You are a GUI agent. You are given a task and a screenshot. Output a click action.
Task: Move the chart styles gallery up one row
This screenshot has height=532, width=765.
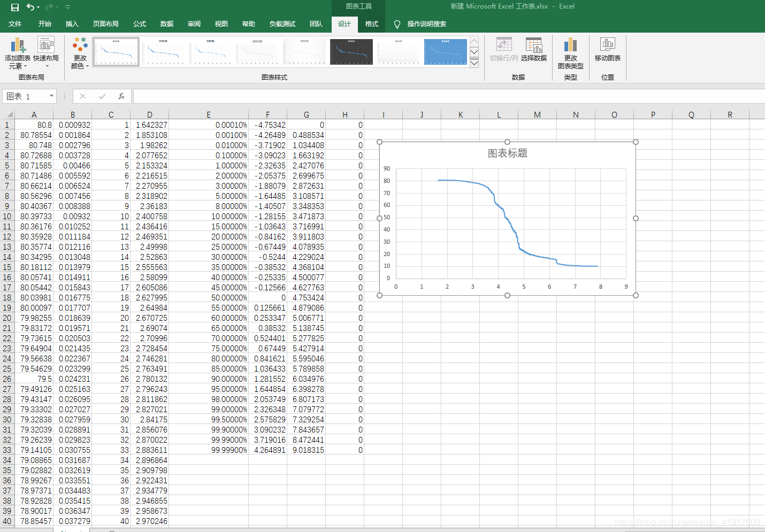[474, 42]
